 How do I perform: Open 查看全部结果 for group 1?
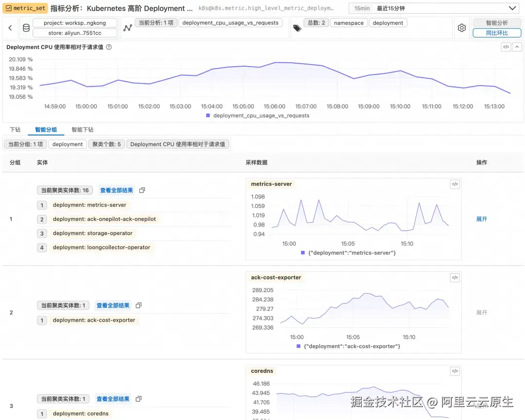click(117, 190)
